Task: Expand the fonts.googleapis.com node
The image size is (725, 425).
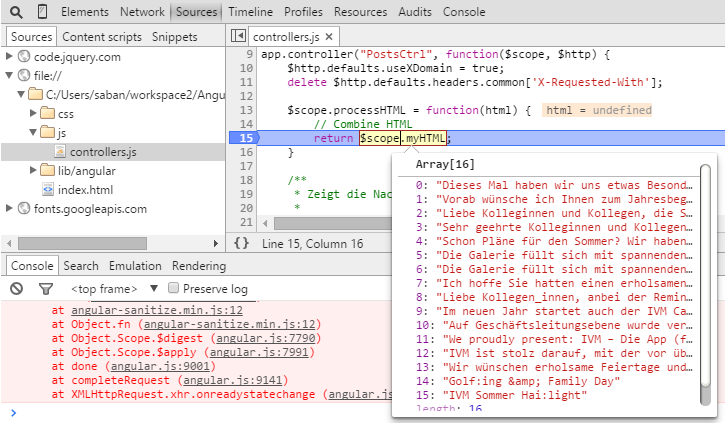Action: 10,209
